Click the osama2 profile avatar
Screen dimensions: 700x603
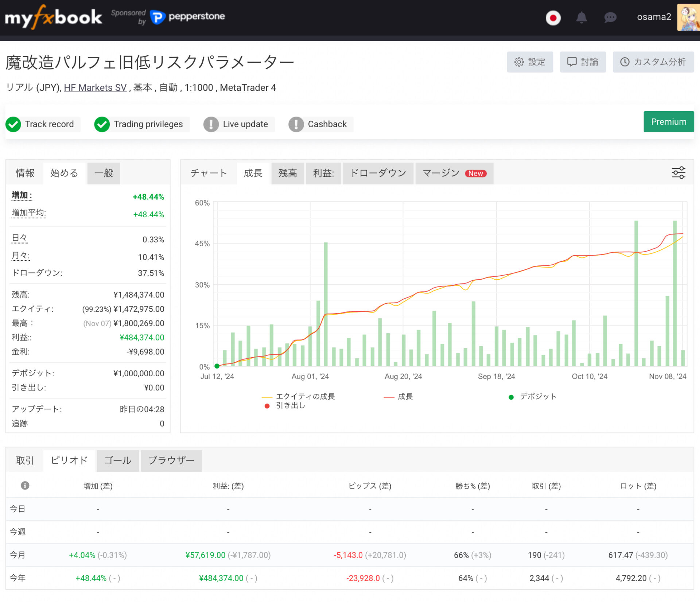click(688, 17)
